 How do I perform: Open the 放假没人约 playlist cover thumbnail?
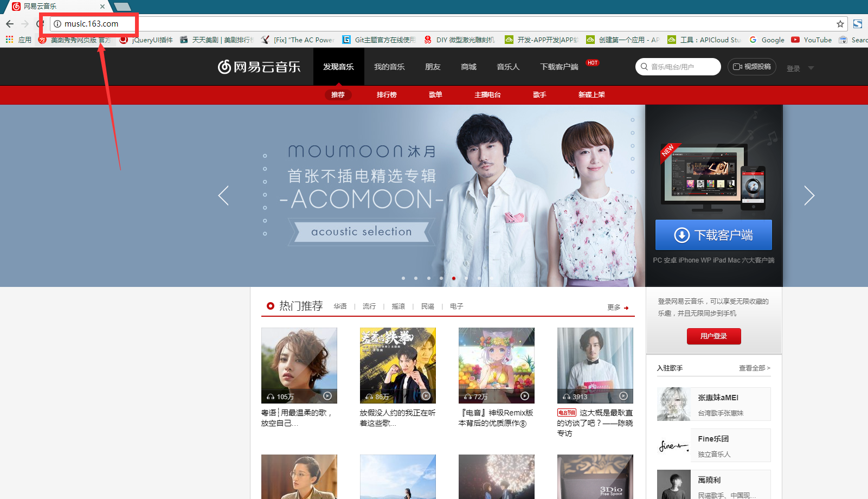click(398, 366)
